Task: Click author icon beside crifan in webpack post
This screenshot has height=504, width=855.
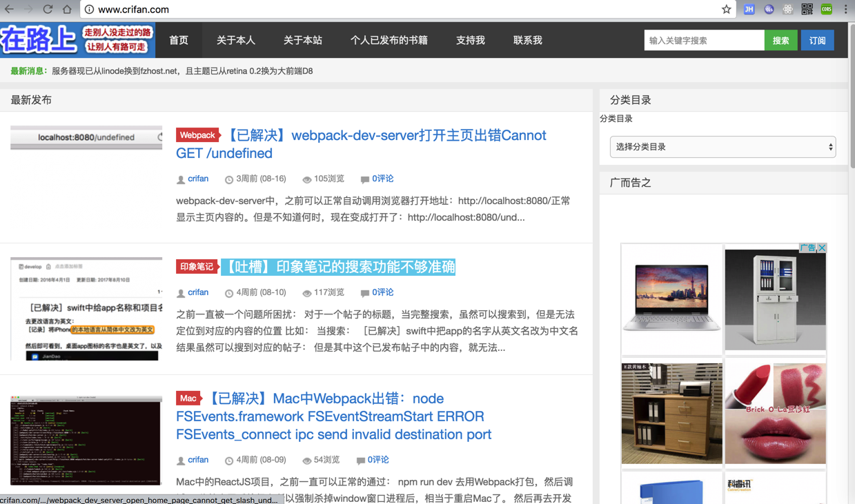Action: [181, 179]
